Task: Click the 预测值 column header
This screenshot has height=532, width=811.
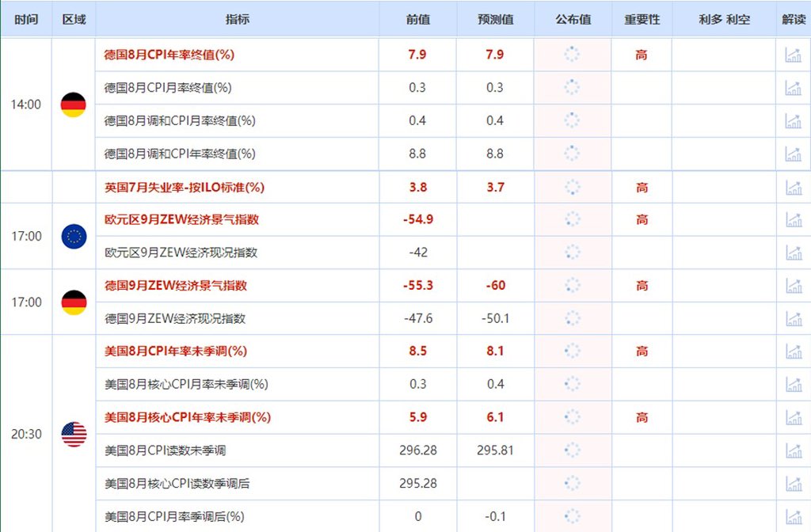Action: point(496,19)
